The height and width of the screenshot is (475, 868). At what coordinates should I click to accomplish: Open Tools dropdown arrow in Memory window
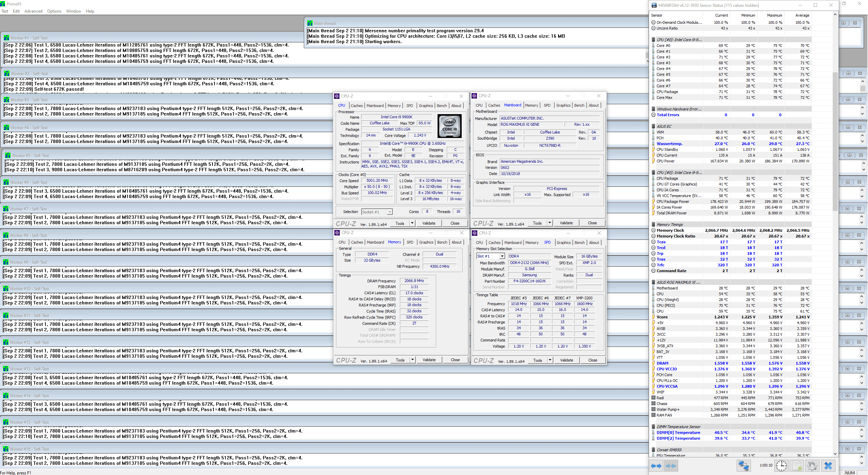point(412,360)
